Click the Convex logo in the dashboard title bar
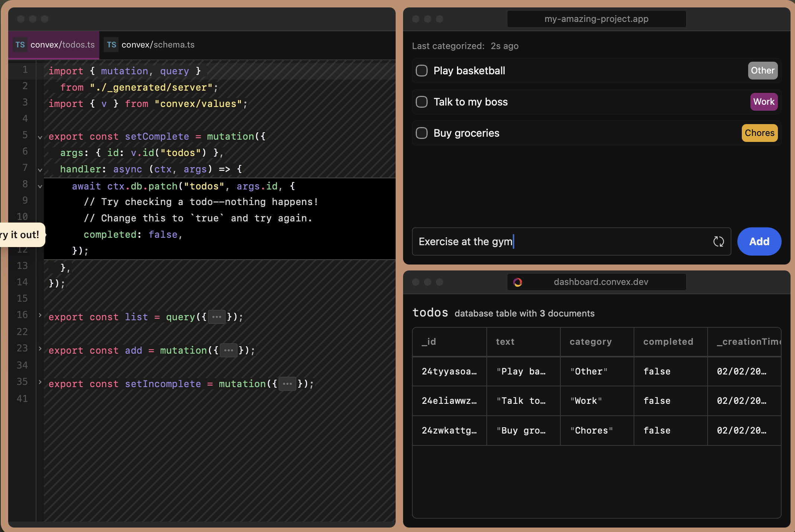The height and width of the screenshot is (532, 795). (518, 282)
